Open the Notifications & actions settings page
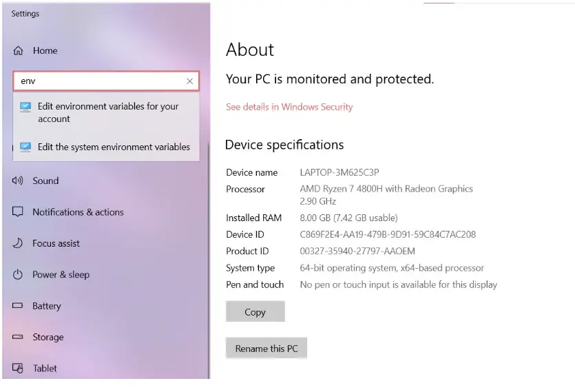 (78, 212)
